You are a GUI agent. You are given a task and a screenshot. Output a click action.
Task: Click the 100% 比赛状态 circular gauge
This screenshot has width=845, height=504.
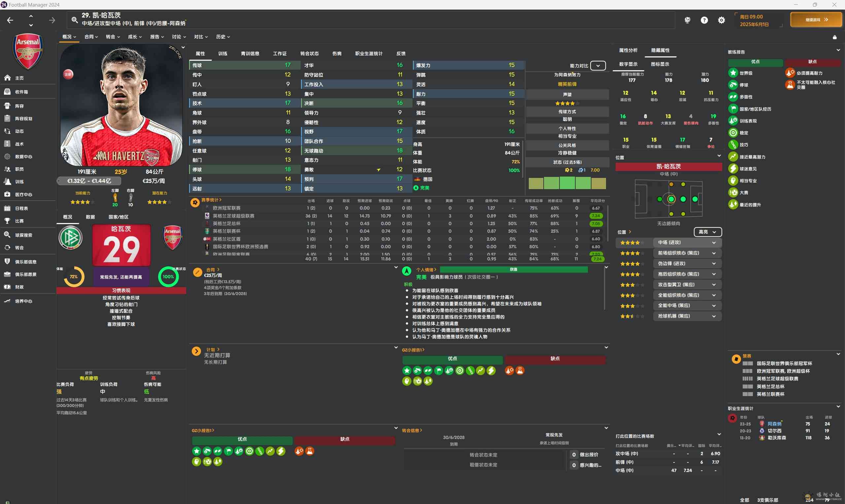[x=168, y=277]
